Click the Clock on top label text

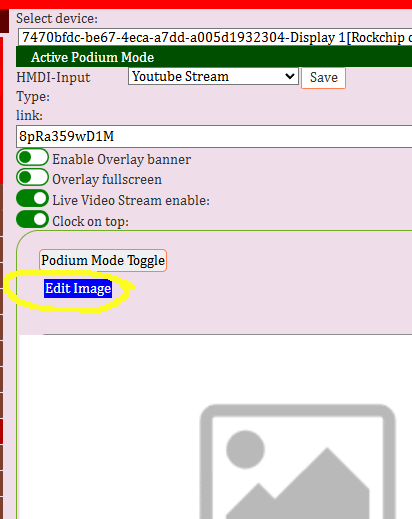pyautogui.click(x=91, y=221)
